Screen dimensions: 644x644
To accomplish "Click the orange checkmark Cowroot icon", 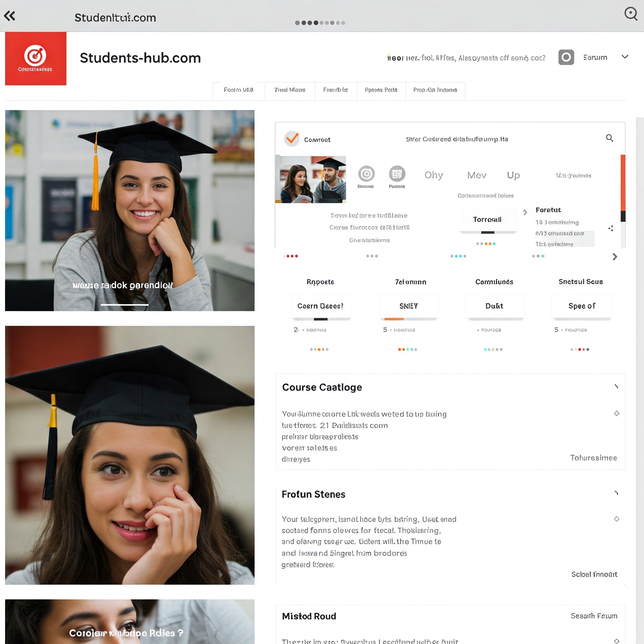I will pyautogui.click(x=292, y=139).
